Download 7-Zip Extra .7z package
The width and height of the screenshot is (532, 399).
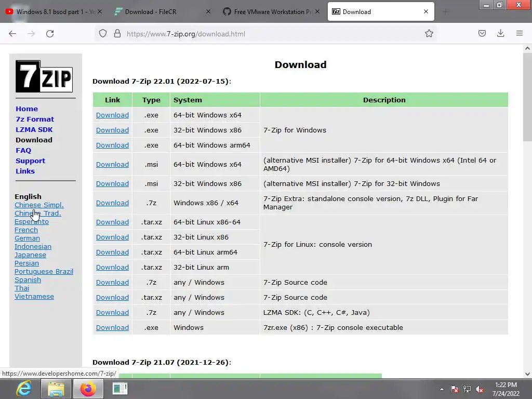point(112,203)
